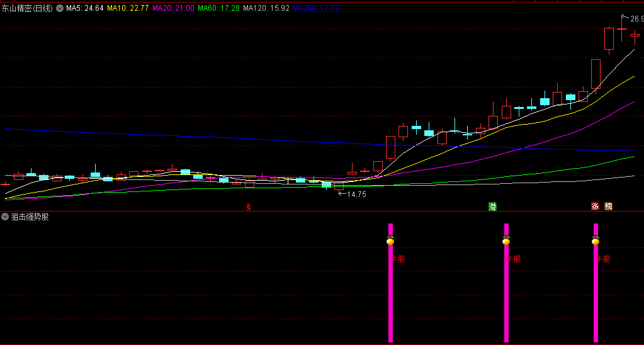Click the first 牛股 signal label
This screenshot has width=644, height=345.
(397, 259)
